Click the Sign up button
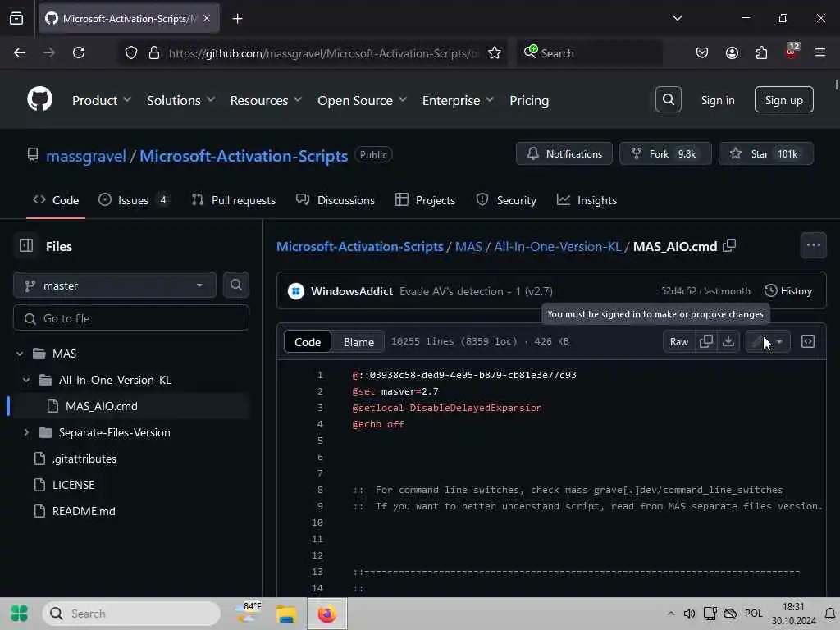The image size is (840, 630). [783, 99]
